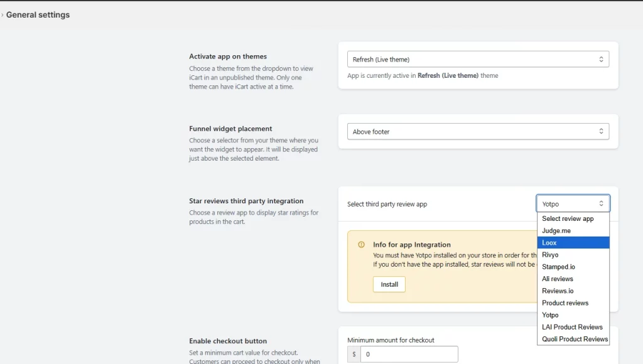Image resolution: width=643 pixels, height=364 pixels.
Task: Click the Minimum amount for checkout field
Action: [409, 355]
